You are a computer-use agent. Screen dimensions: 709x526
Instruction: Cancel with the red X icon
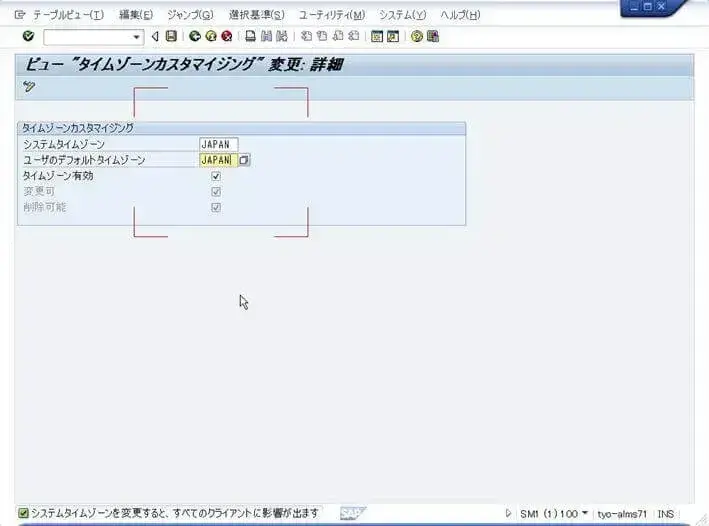(x=227, y=36)
